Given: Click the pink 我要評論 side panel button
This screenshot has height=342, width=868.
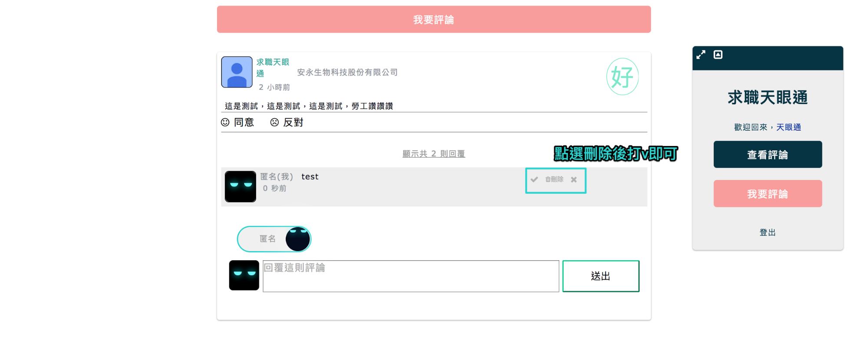Looking at the screenshot, I should point(768,193).
